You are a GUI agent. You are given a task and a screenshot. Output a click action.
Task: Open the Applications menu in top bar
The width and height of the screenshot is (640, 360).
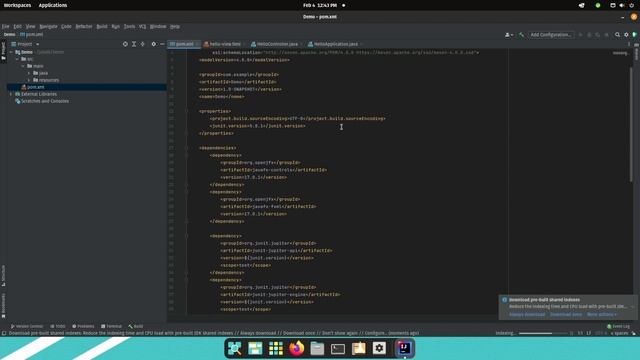click(53, 5)
